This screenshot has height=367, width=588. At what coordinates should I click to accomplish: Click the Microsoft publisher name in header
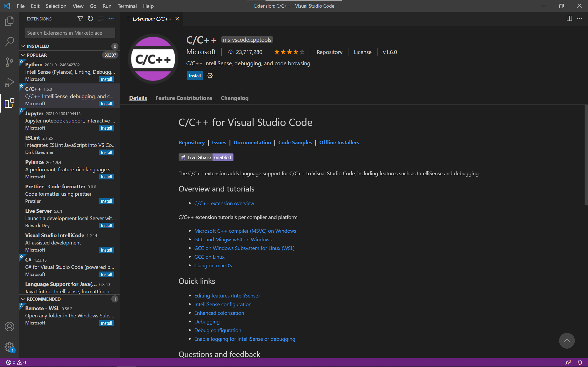(x=201, y=52)
